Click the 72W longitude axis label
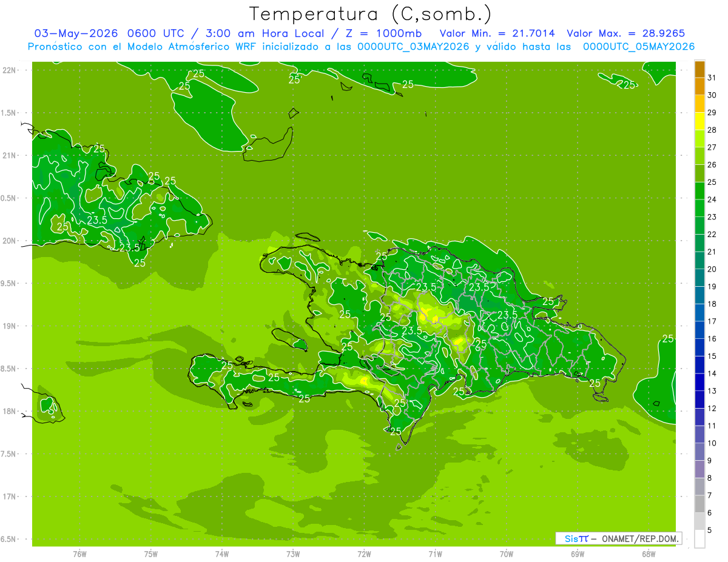The width and height of the screenshot is (728, 562). 364,554
